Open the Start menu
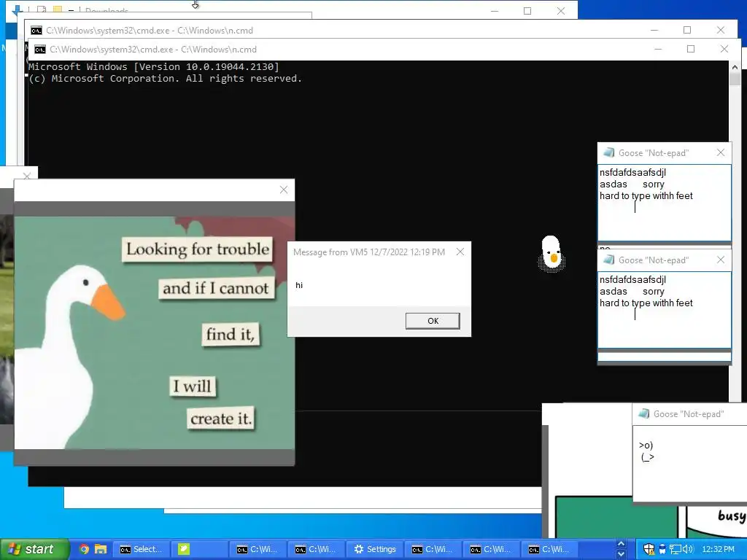The width and height of the screenshot is (747, 560). pyautogui.click(x=34, y=549)
